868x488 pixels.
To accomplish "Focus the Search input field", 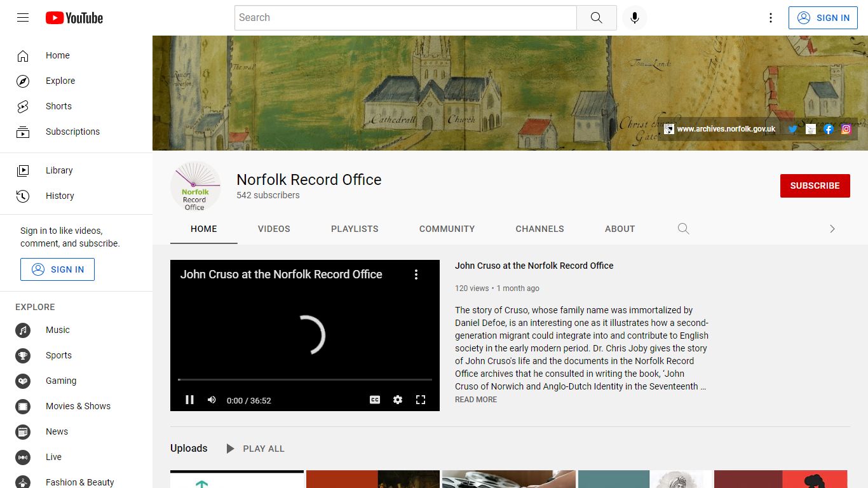I will click(x=405, y=18).
